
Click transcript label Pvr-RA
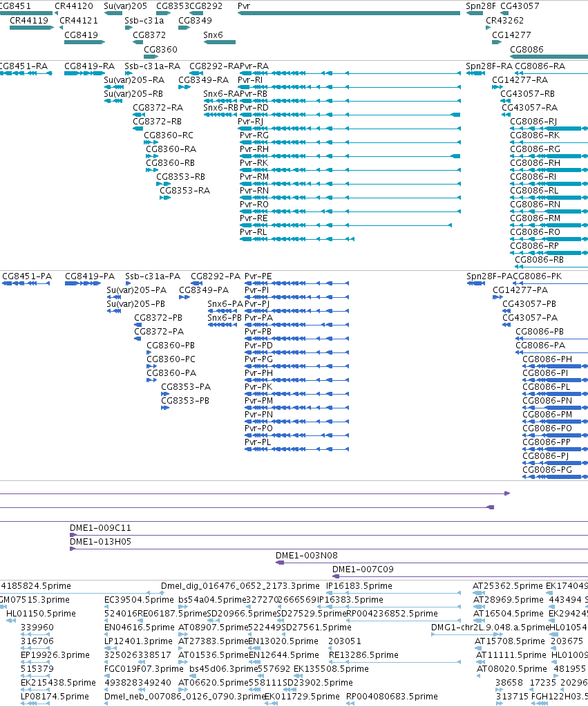254,66
